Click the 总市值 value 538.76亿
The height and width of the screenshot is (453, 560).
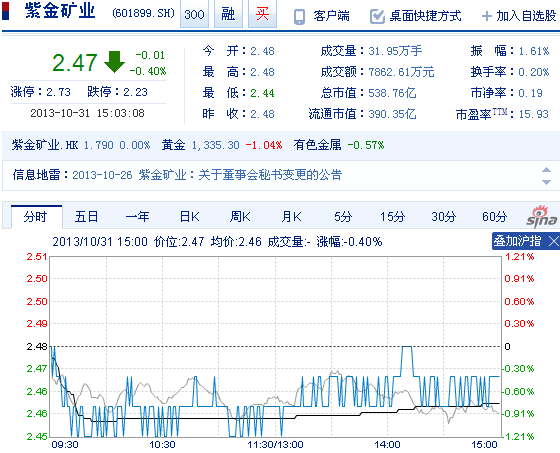[392, 93]
